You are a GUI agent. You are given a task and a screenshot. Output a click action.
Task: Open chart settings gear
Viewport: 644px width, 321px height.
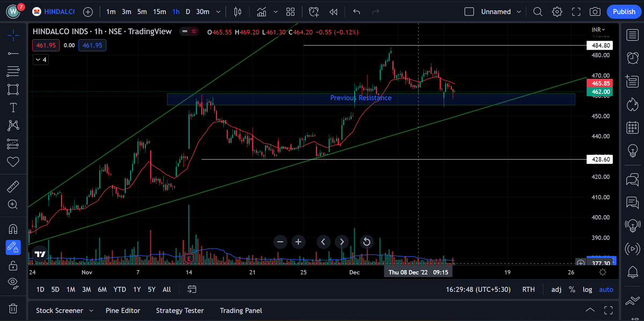pos(557,12)
